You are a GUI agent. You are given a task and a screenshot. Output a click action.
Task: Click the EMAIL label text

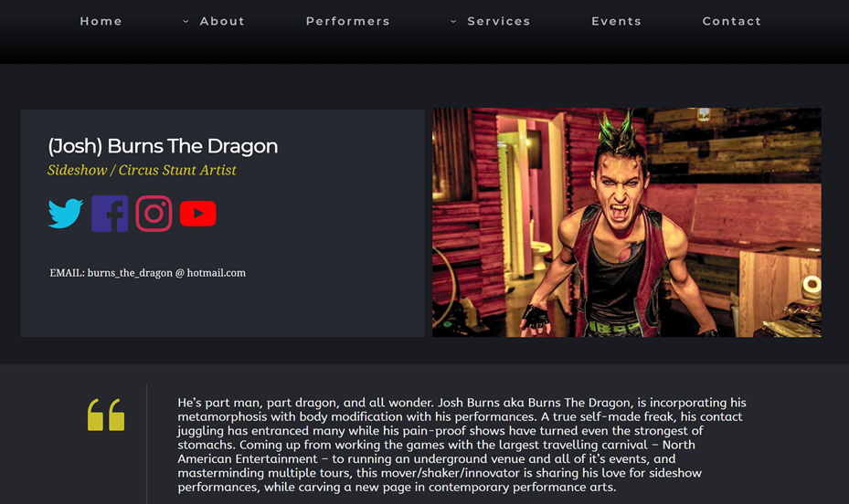click(67, 273)
